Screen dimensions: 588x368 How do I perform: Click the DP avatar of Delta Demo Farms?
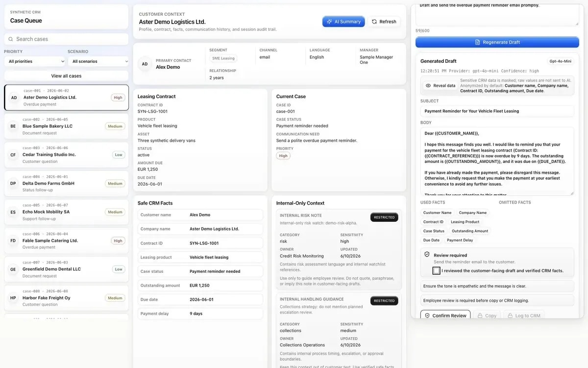[x=13, y=184]
